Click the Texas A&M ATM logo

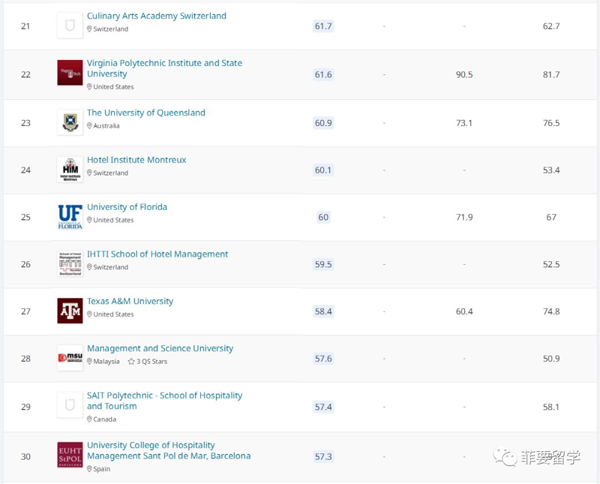click(70, 311)
